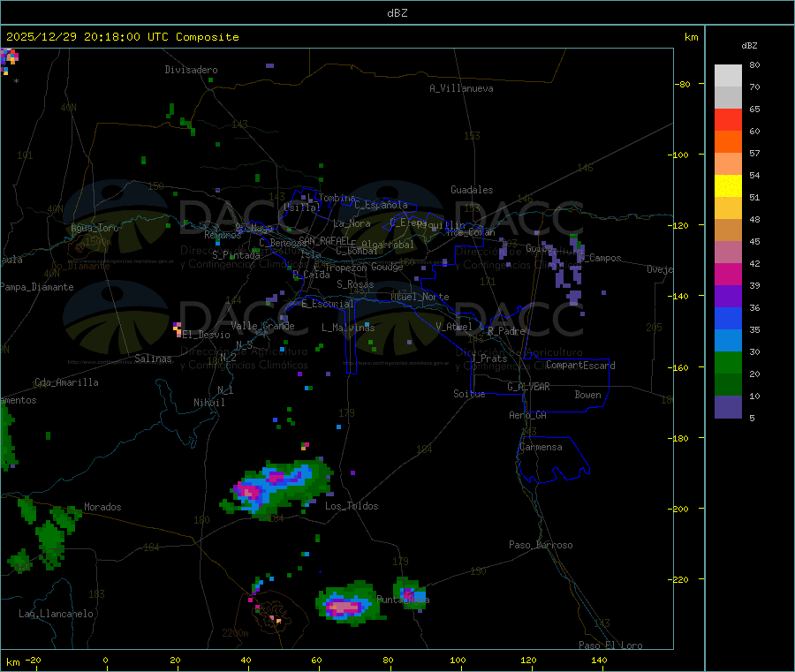Select the 'R_Padre' map label
This screenshot has width=795, height=672.
pyautogui.click(x=506, y=331)
